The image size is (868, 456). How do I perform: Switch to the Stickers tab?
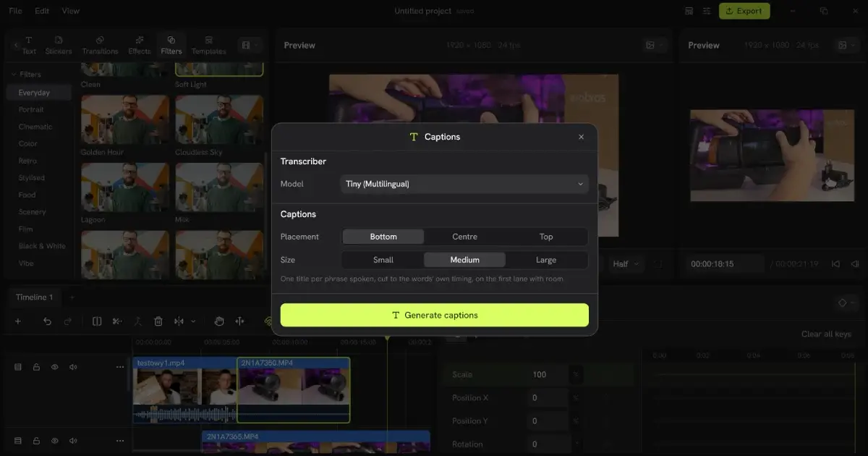(59, 45)
